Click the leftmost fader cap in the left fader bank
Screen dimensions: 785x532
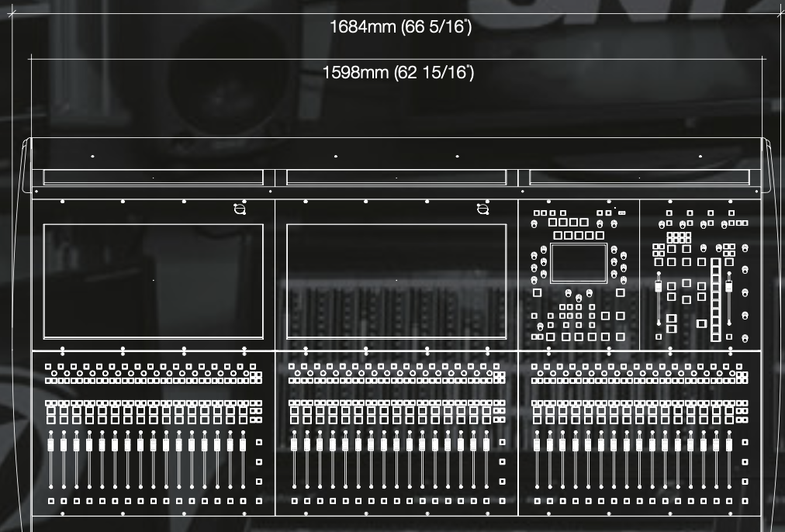[50, 444]
